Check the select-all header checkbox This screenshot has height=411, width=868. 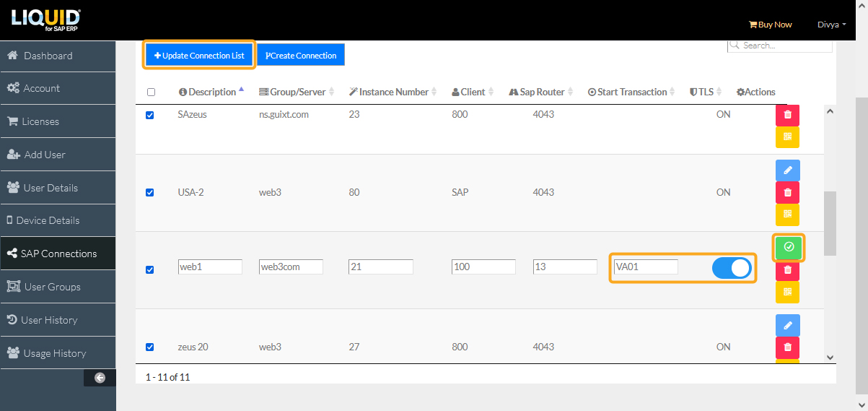coord(151,92)
